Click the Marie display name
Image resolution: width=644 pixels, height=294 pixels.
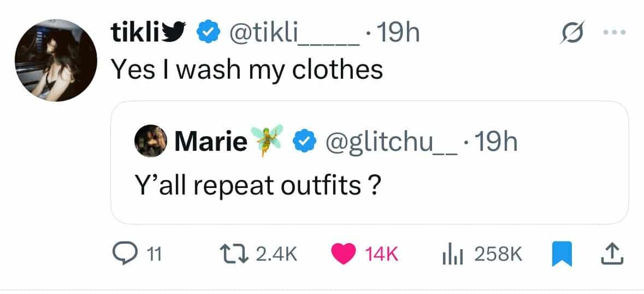211,142
